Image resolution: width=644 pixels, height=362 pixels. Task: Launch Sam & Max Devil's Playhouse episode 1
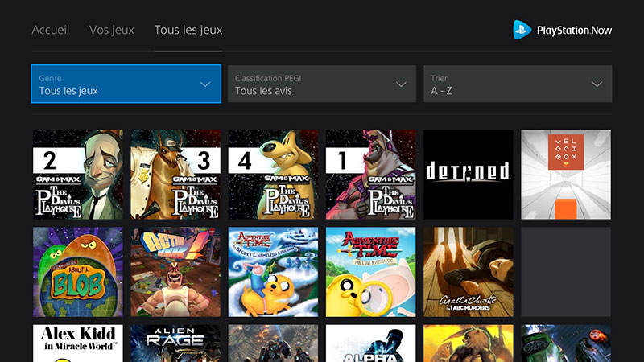[370, 175]
